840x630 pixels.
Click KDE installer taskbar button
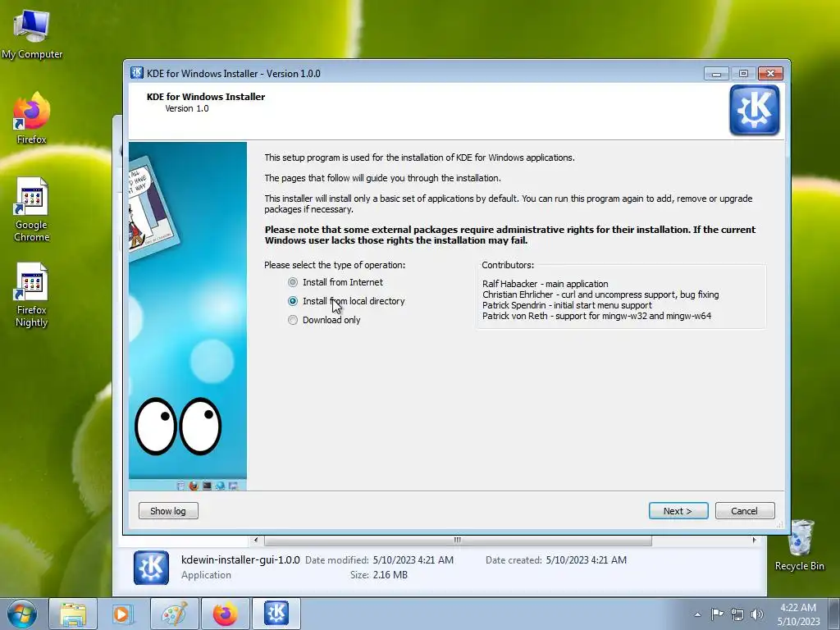click(x=276, y=614)
